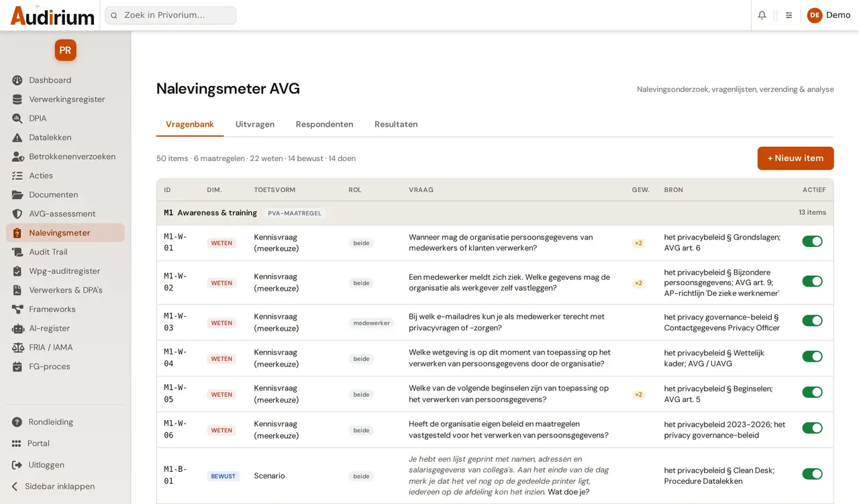
Task: Click the AI-register robot icon
Action: pos(17,329)
